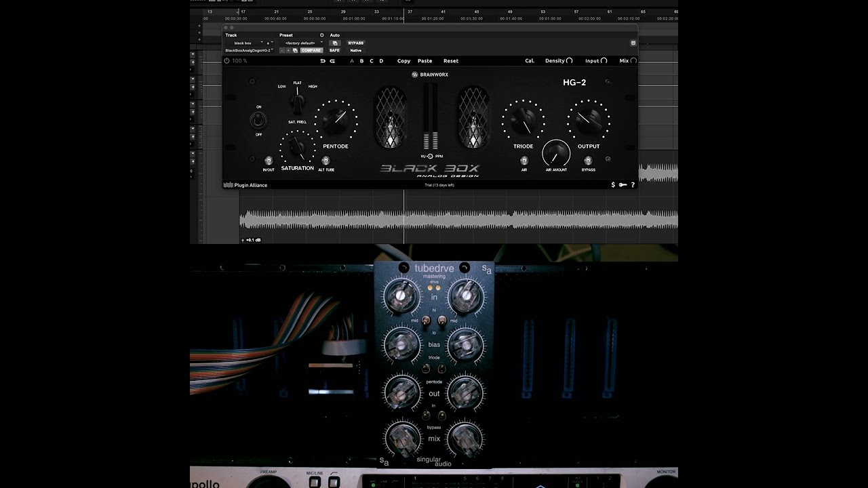
Task: Click the Brainworx logo
Action: [x=429, y=75]
